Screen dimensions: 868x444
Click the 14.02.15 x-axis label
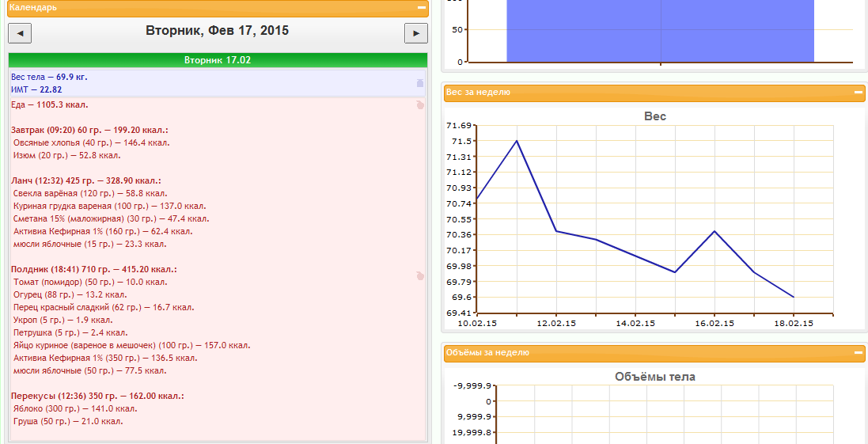pyautogui.click(x=635, y=324)
